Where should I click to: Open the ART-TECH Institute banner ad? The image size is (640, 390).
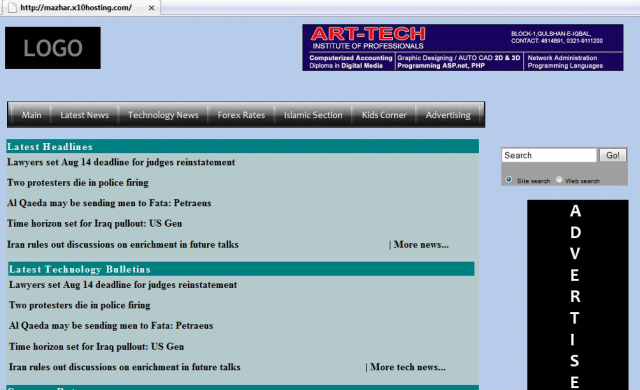tap(463, 47)
